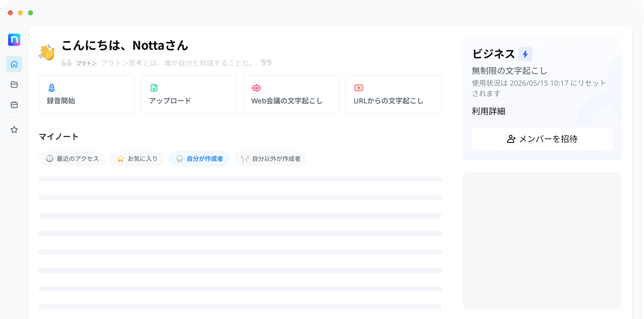Image resolution: width=644 pixels, height=319 pixels.
Task: Select 自分以外が作成者 filter
Action: click(x=270, y=159)
